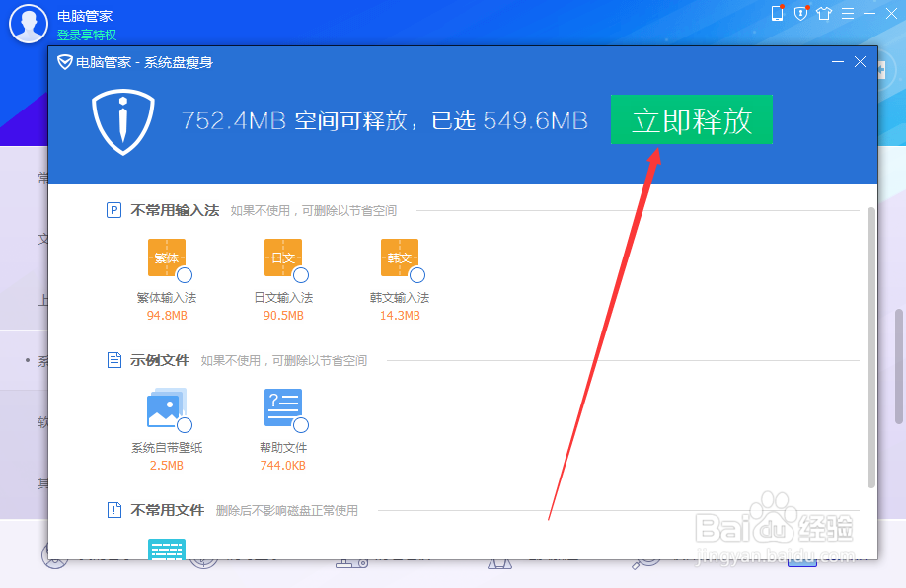Click the teal keyboard icon under 不常用文件
Image resolution: width=906 pixels, height=588 pixels.
168,550
